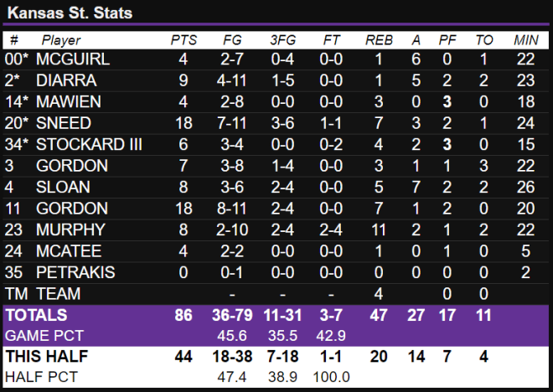Click player DIARRA's name
Viewport: 553px width, 392px height.
(66, 80)
